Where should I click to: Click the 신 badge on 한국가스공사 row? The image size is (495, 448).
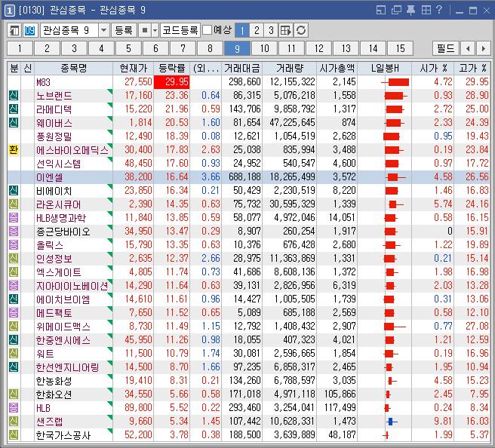coord(14,434)
